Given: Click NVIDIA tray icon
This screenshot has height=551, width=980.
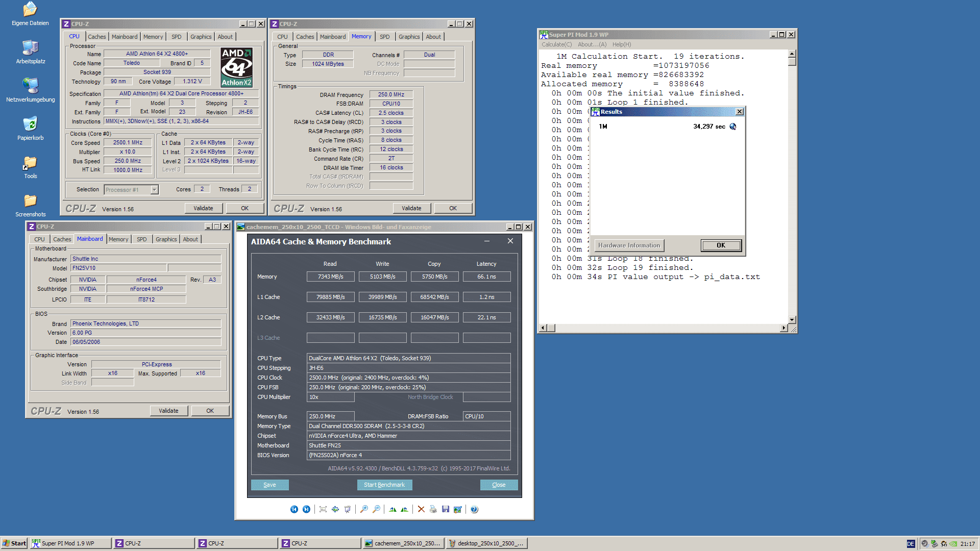Looking at the screenshot, I should 953,543.
